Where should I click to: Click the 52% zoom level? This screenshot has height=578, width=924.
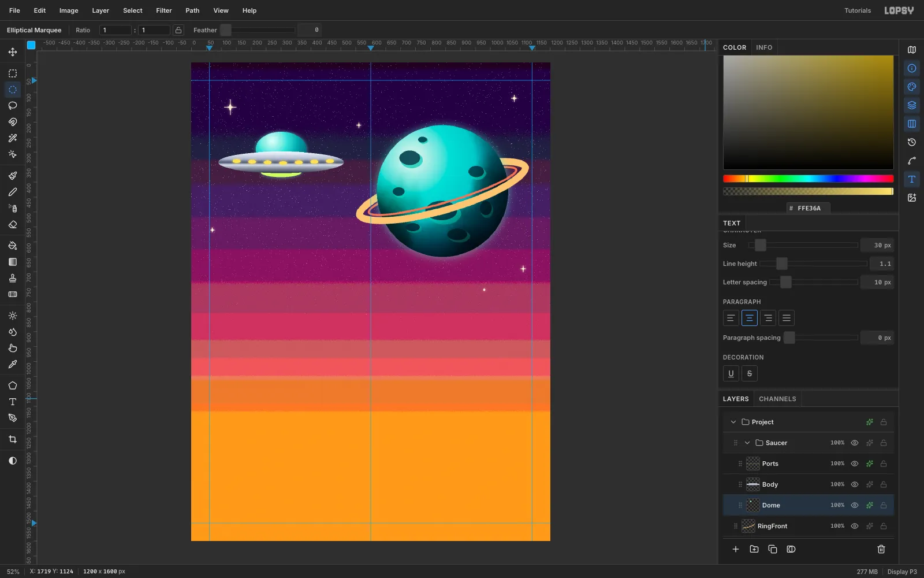click(13, 572)
